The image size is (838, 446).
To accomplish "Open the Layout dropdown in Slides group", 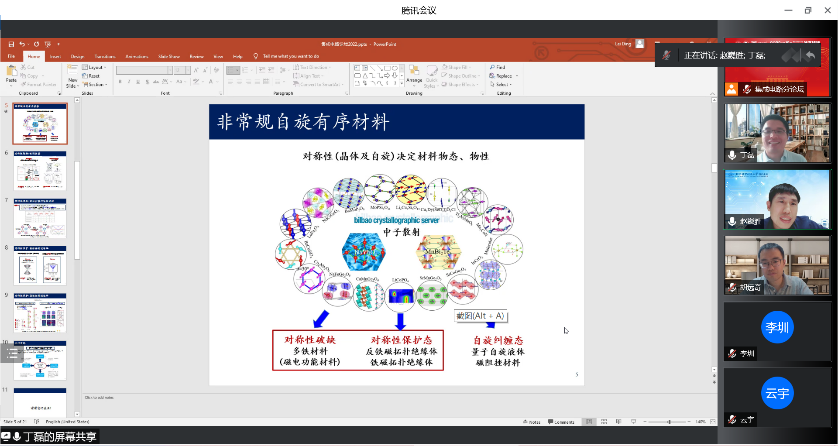I will (x=93, y=67).
